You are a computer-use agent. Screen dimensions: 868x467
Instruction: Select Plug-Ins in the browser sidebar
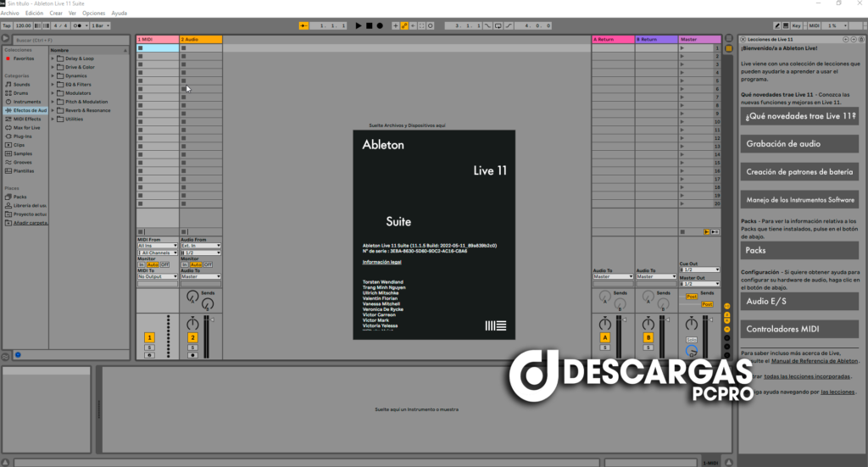(22, 136)
